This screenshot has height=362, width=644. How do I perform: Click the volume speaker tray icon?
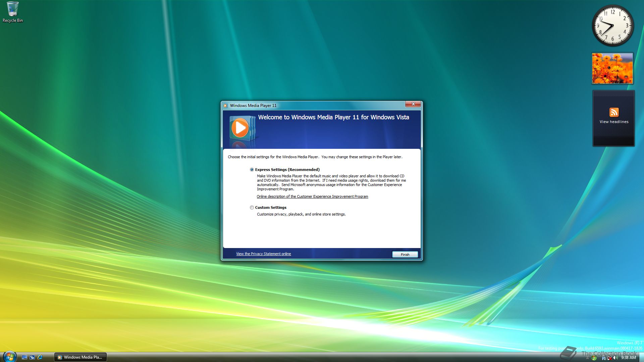coord(615,358)
